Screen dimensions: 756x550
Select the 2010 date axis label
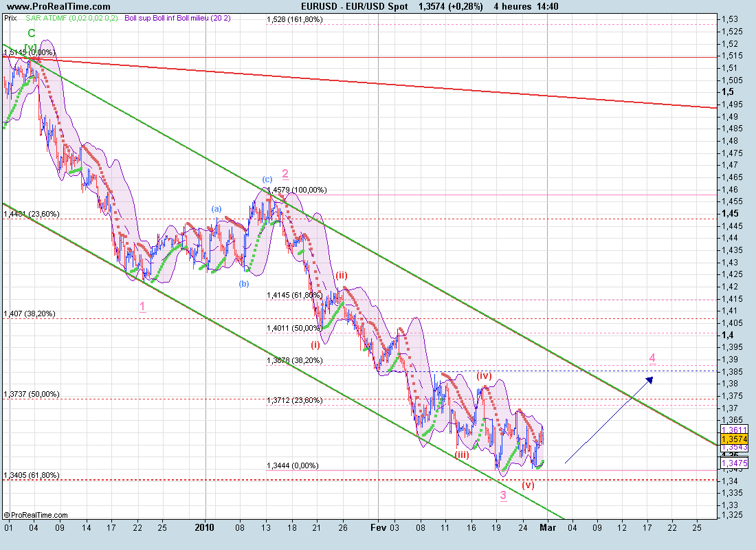tap(204, 528)
